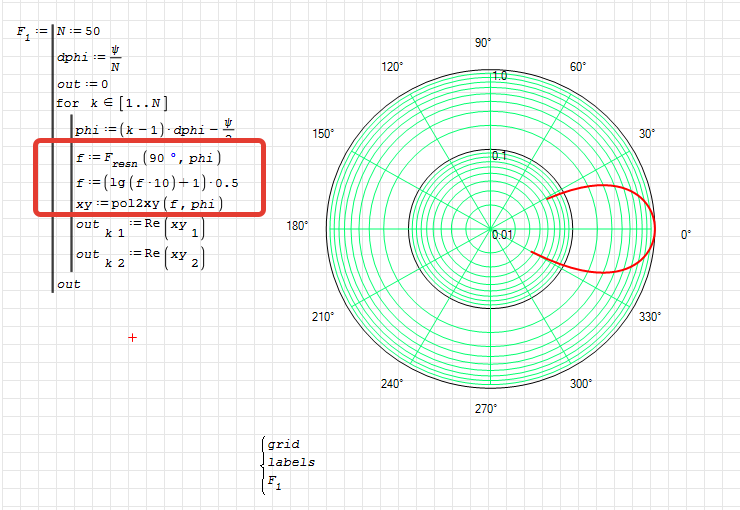Select the 'labels' entry below the plot
The width and height of the screenshot is (740, 510).
tap(291, 462)
